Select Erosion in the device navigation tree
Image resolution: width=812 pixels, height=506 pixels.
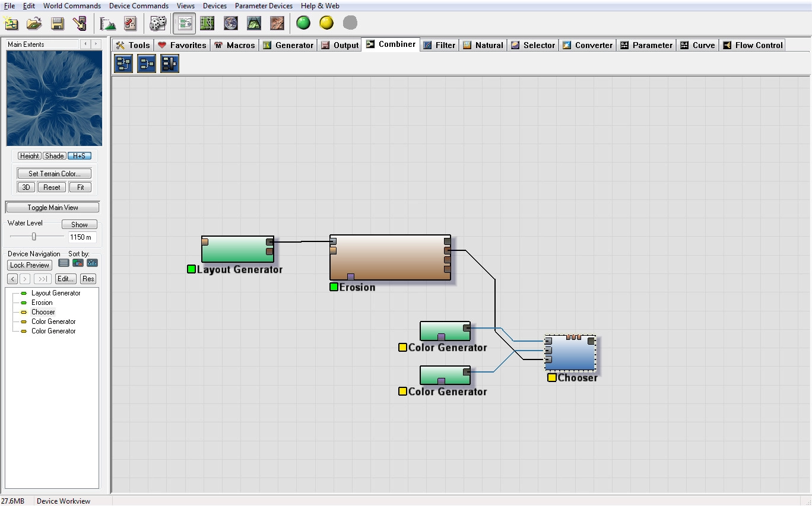point(42,303)
